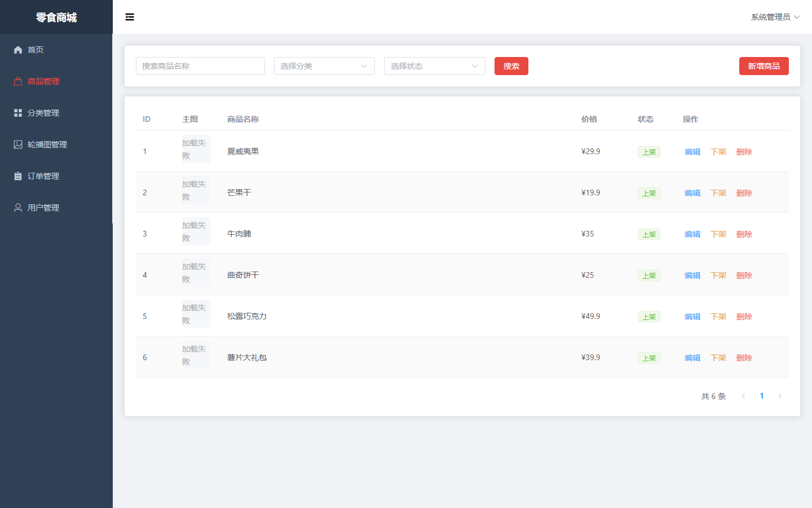
Task: Click 下架 for 牛肉脯
Action: (x=718, y=234)
